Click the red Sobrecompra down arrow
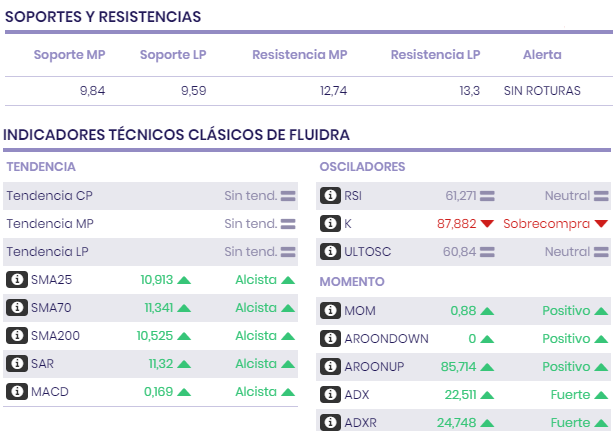 pos(601,224)
